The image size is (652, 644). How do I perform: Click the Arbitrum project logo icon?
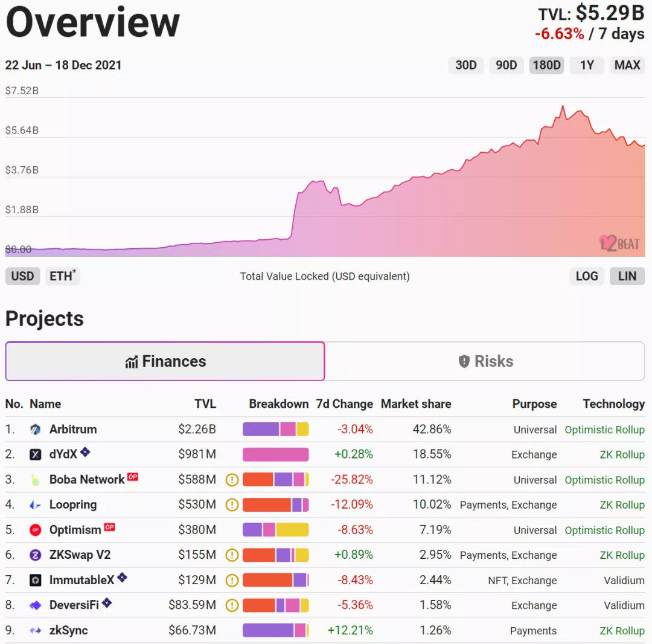[36, 430]
